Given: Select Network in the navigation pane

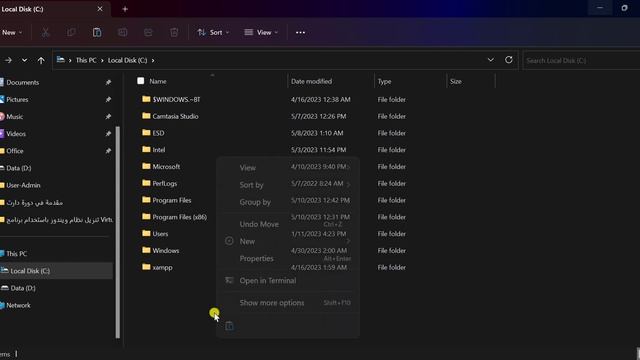Looking at the screenshot, I should [18, 305].
